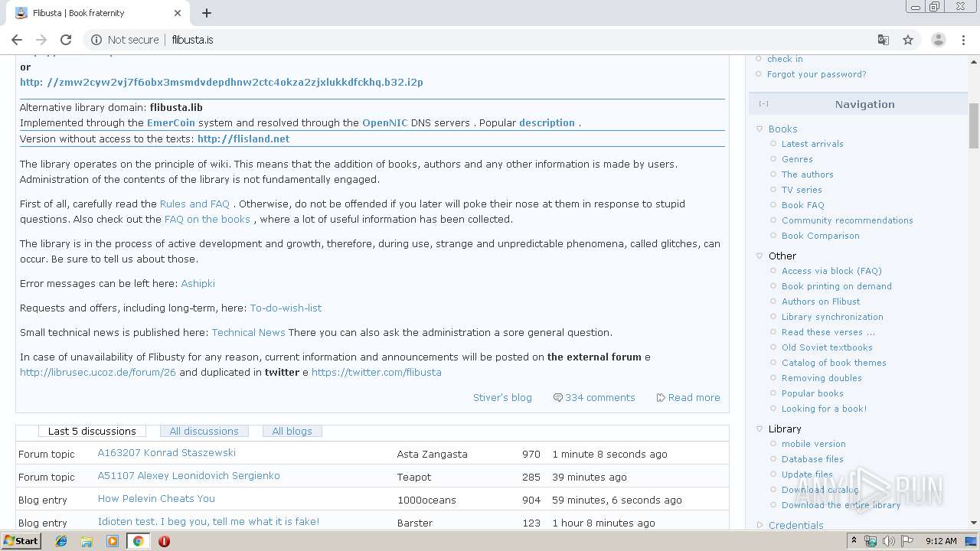Collapse the Navigation block
Image resolution: width=980 pixels, height=551 pixels.
pos(763,104)
